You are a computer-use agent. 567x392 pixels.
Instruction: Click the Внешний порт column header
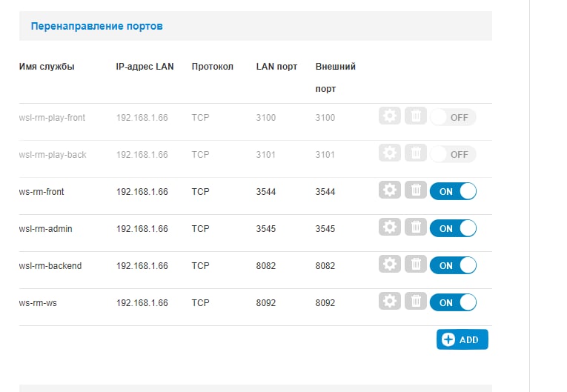[x=335, y=77]
